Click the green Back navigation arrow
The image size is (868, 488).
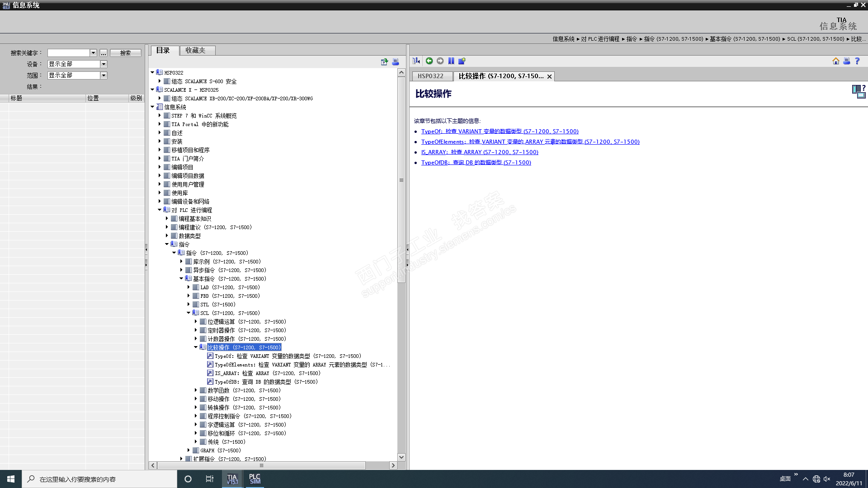(429, 61)
